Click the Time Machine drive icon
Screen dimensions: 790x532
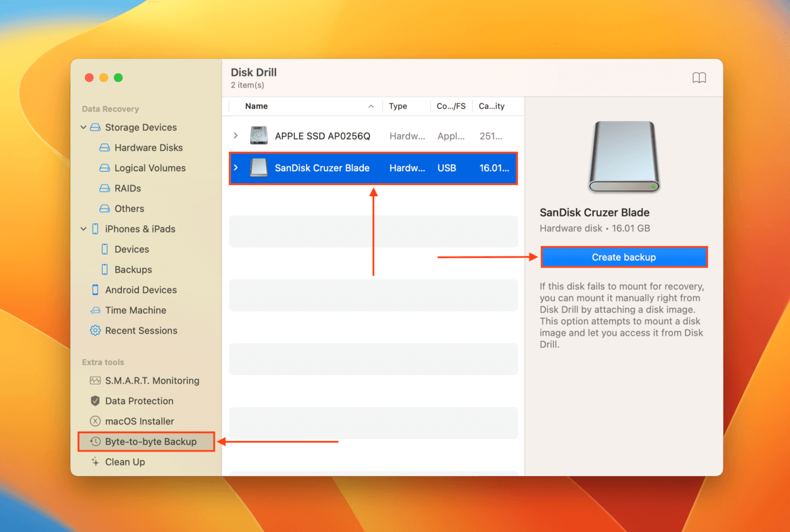(x=95, y=310)
